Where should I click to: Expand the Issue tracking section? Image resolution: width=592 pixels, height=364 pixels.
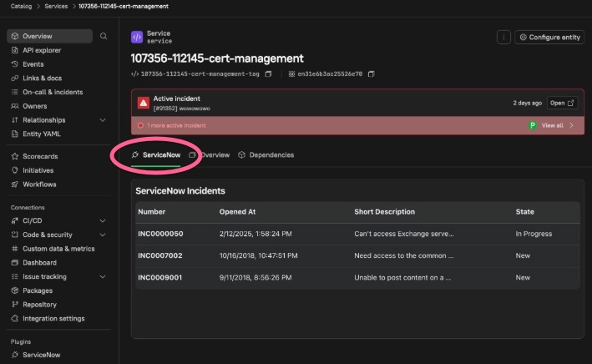(103, 276)
